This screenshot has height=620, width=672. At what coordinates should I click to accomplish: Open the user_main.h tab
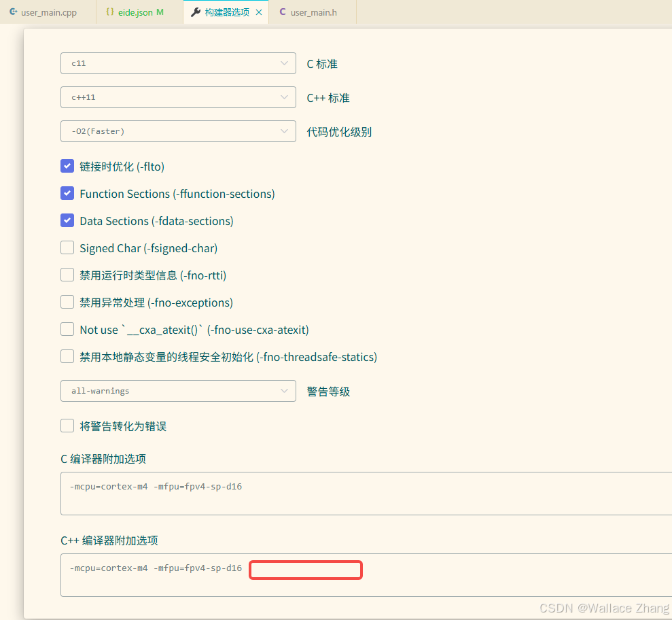[x=313, y=12]
